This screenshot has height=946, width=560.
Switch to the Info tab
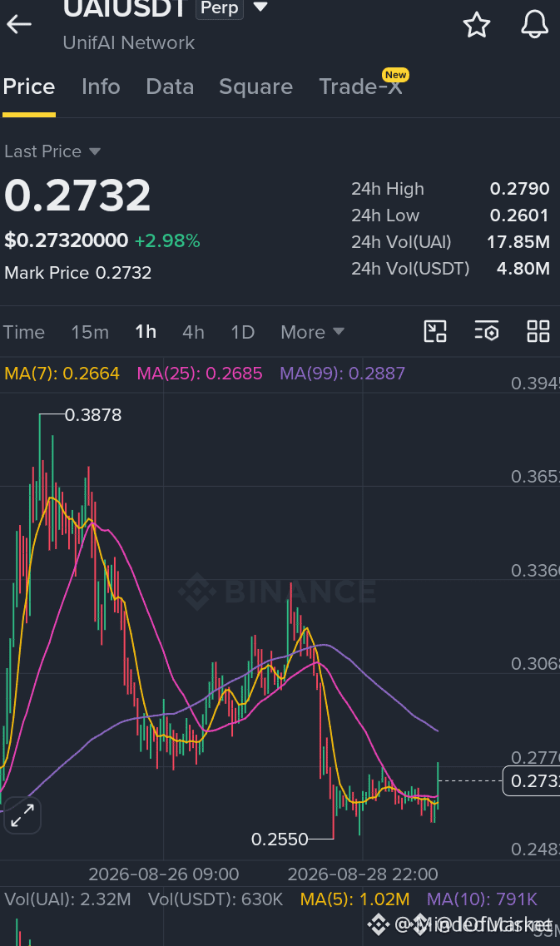(101, 87)
